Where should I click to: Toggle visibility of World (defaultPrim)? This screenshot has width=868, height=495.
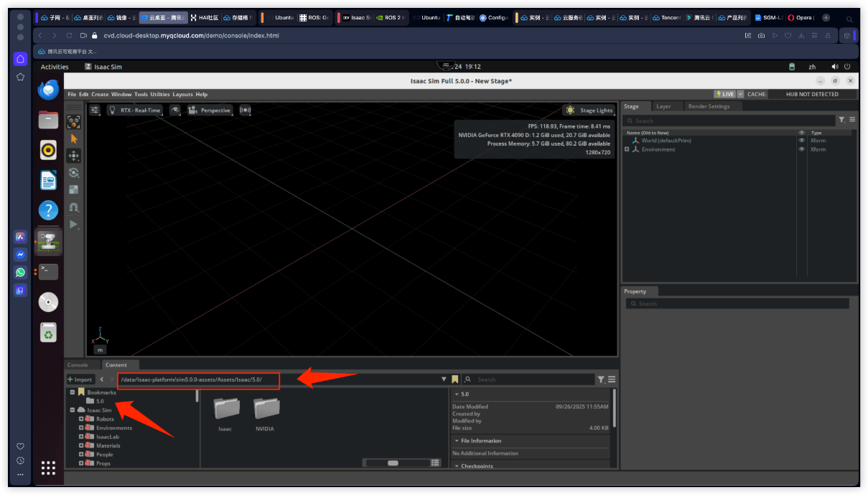(x=801, y=141)
